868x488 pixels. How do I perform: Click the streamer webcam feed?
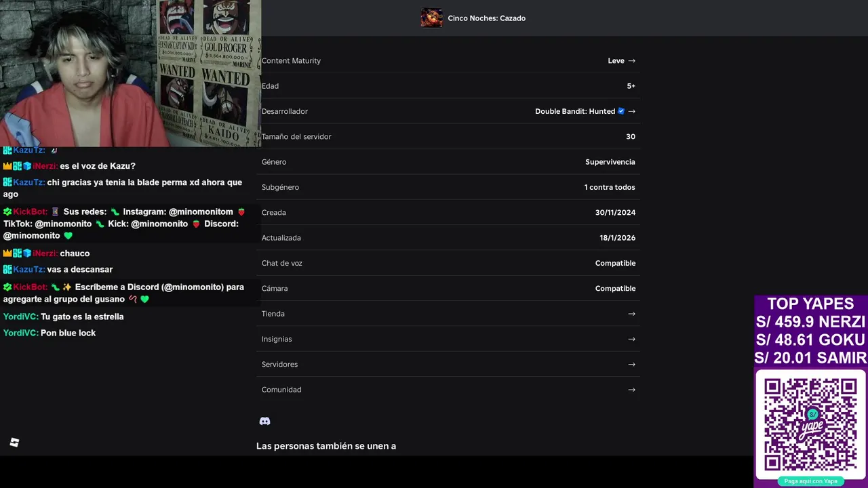click(130, 73)
